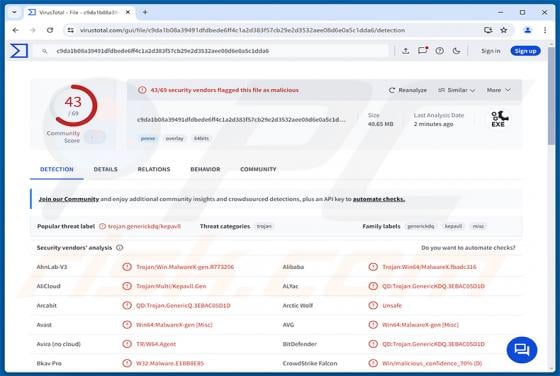Switch to the RELATIONS tab
The width and height of the screenshot is (560, 376).
tap(154, 169)
